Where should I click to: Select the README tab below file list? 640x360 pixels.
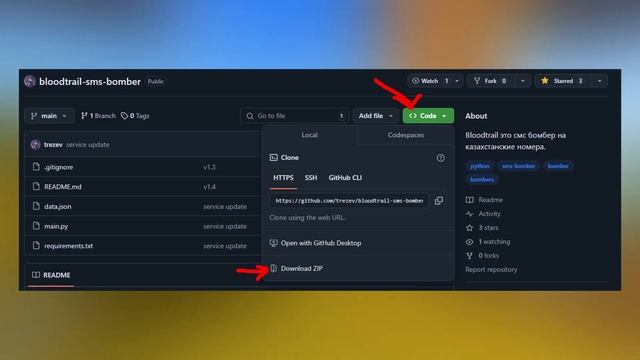point(51,275)
